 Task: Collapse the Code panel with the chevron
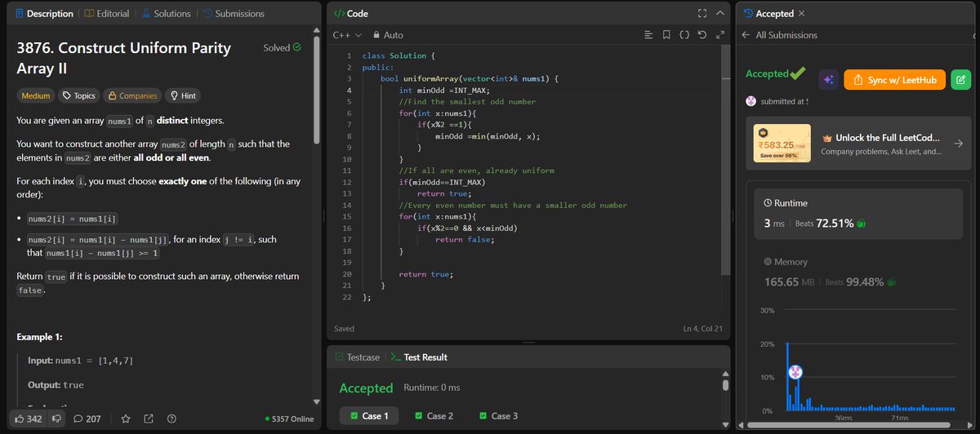719,13
